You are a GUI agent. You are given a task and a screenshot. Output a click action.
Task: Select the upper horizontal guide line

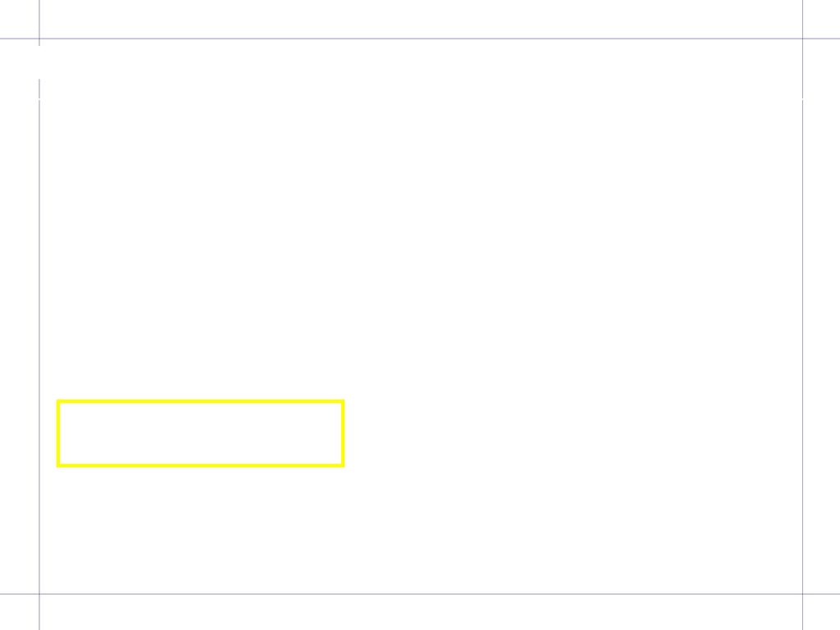coord(420,39)
